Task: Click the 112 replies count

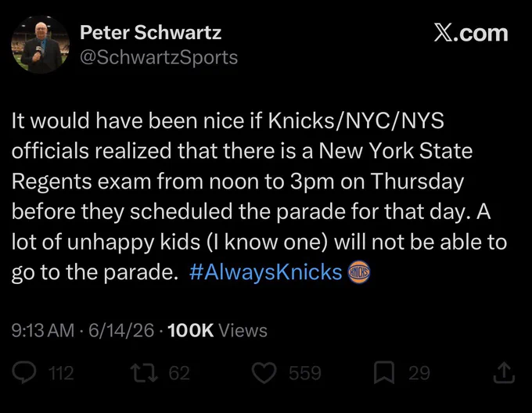Action: [61, 373]
